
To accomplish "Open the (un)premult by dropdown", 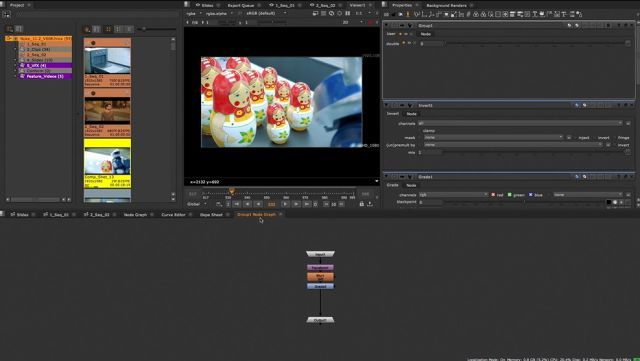I will tap(513, 145).
